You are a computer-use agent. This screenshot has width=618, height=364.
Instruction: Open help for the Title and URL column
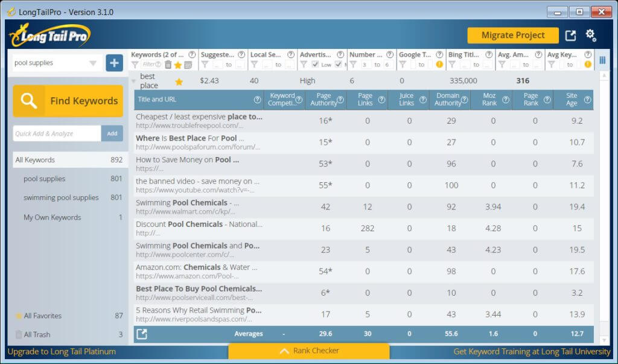(x=257, y=100)
